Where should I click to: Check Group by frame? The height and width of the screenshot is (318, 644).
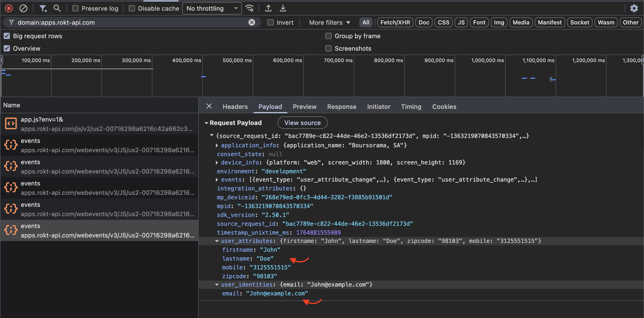pyautogui.click(x=328, y=36)
